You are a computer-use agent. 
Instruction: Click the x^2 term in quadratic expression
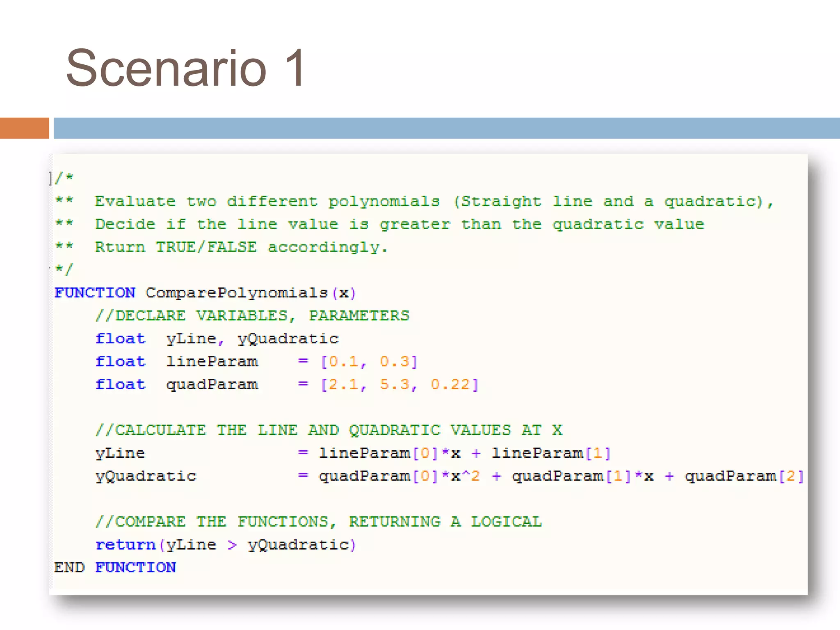click(x=465, y=476)
